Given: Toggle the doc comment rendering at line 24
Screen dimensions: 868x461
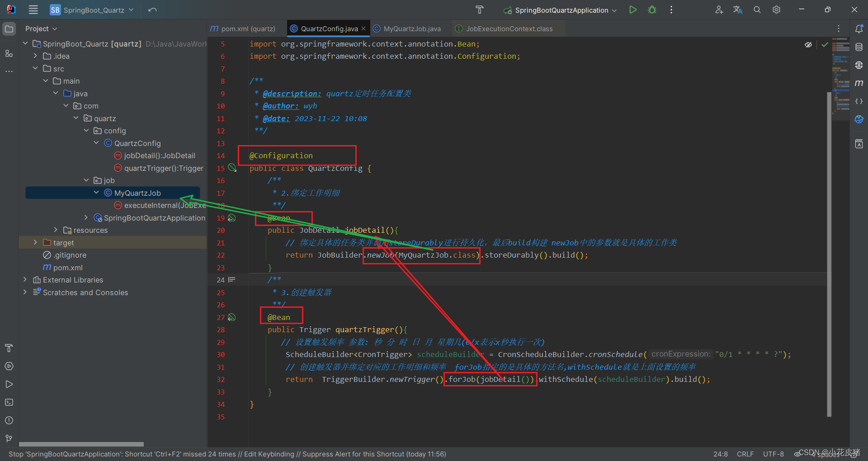Looking at the screenshot, I should 232,280.
